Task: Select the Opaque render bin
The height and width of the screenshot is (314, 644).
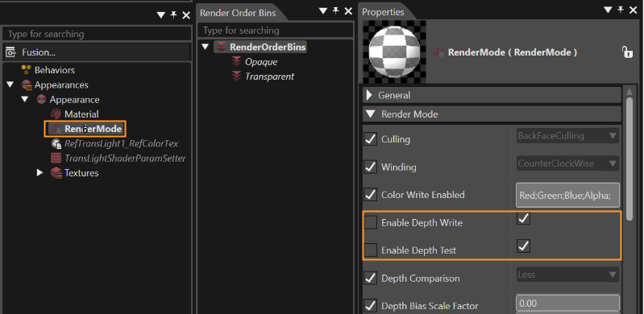Action: tap(261, 62)
